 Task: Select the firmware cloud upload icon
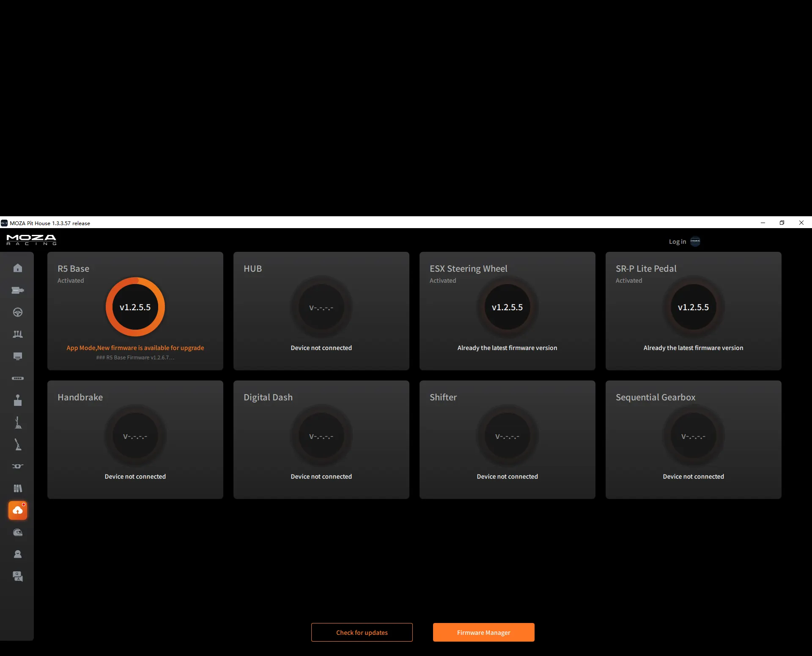pos(18,510)
